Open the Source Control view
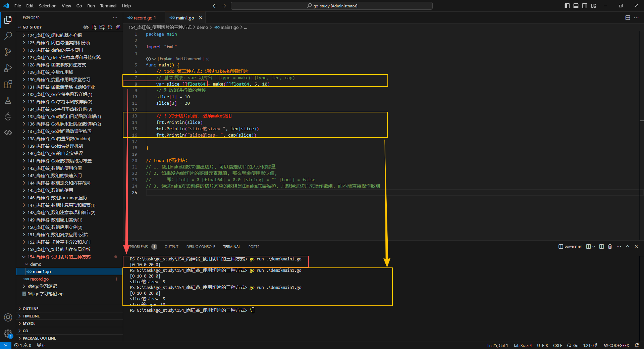This screenshot has width=644, height=349. point(8,52)
